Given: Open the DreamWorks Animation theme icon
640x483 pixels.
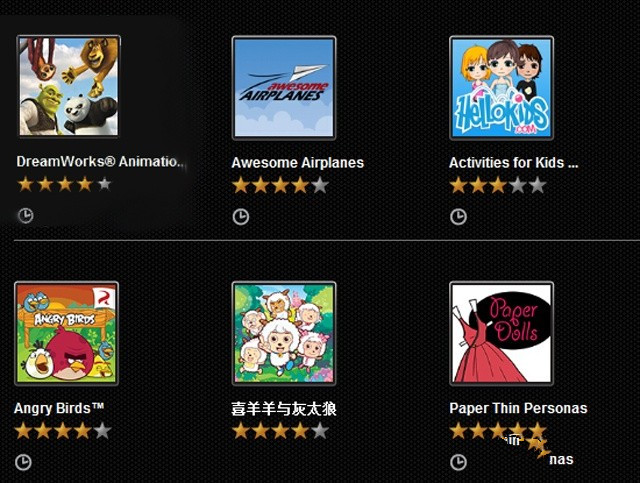Looking at the screenshot, I should [x=69, y=87].
